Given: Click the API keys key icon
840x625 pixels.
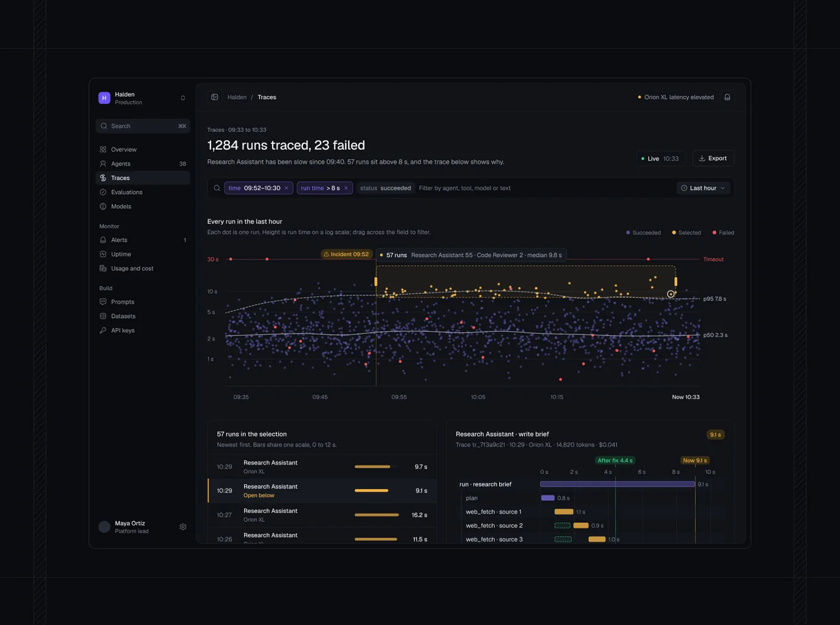Looking at the screenshot, I should pyautogui.click(x=103, y=331).
